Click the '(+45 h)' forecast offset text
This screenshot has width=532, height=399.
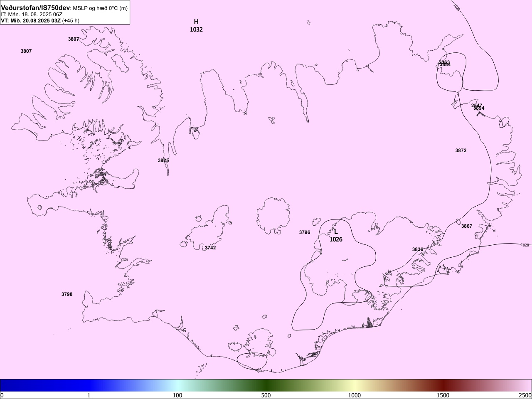[x=71, y=20]
